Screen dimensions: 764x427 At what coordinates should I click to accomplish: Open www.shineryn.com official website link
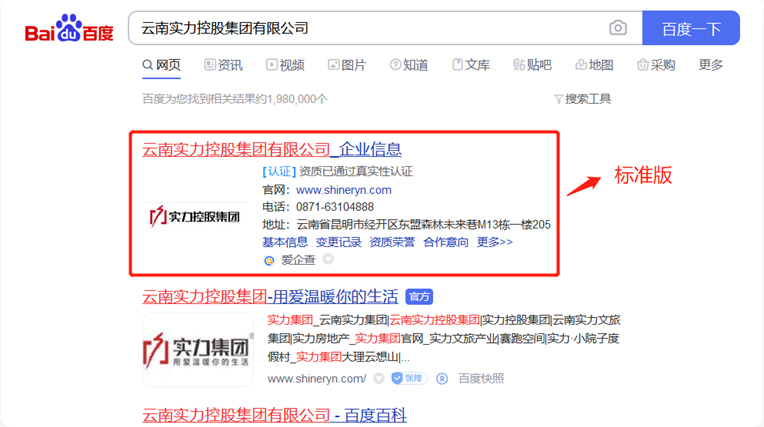(x=343, y=190)
